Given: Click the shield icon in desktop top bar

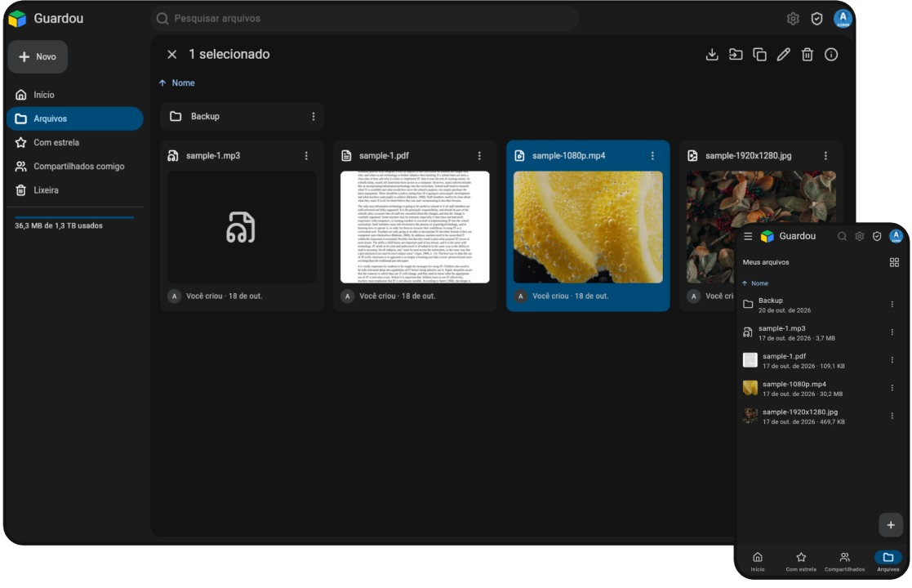Looking at the screenshot, I should 816,19.
